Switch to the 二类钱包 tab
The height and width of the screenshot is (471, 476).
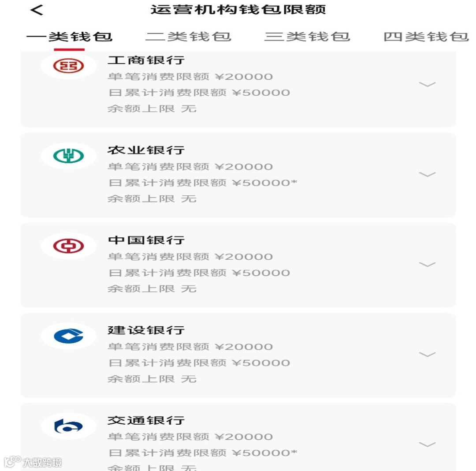click(189, 37)
